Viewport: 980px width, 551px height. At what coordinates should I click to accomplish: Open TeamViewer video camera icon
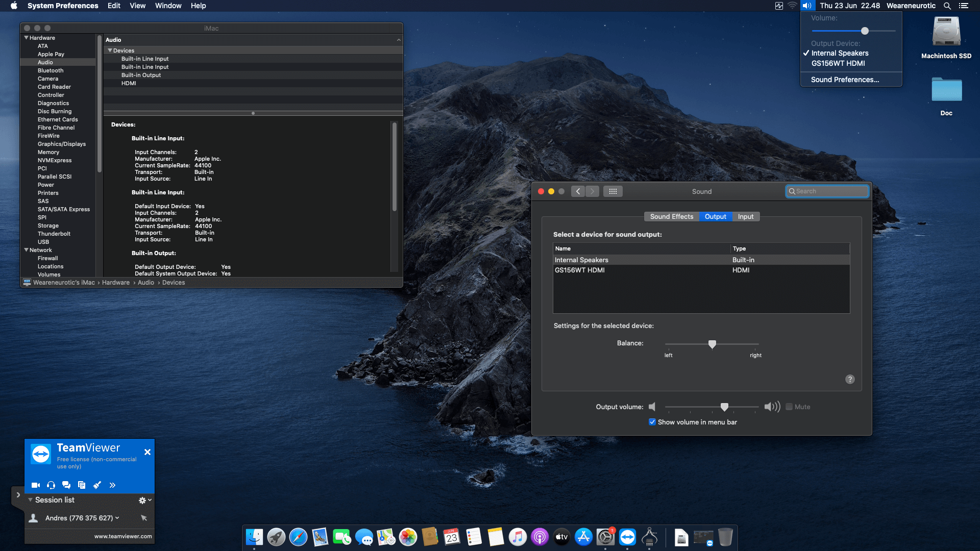(x=36, y=485)
